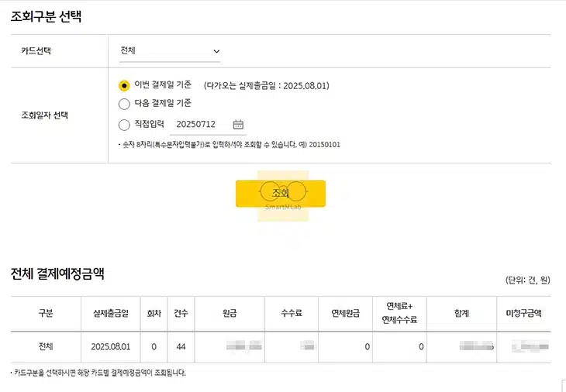The width and height of the screenshot is (566, 392).
Task: Click the (단위: 건, 원) unit label
Action: (527, 280)
